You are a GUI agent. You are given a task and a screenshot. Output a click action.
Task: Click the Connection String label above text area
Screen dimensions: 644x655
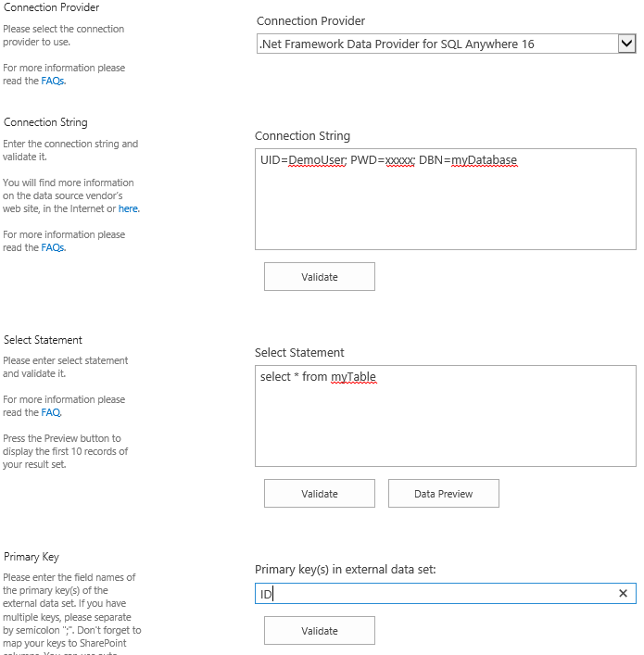point(302,135)
